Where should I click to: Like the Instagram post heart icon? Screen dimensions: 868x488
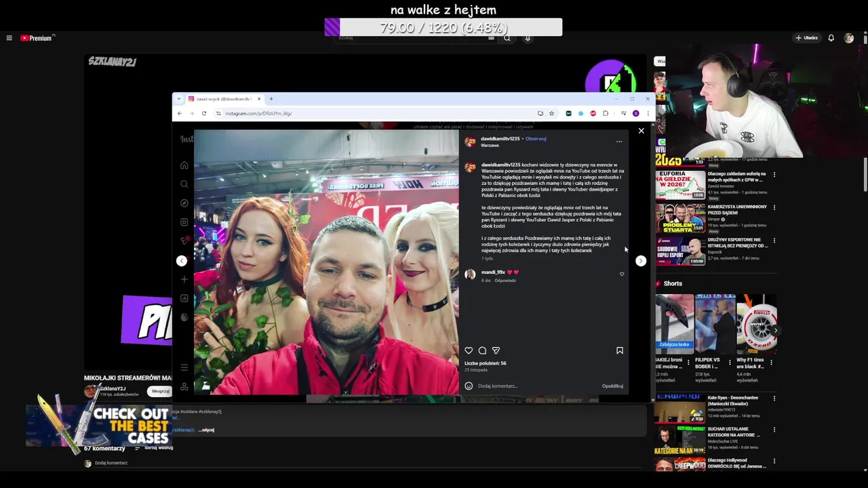(x=469, y=350)
